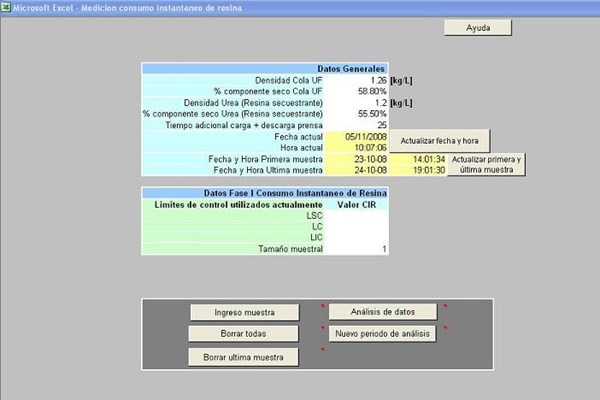600x400 pixels.
Task: Select Fecha actual cell 05/11/2008
Action: tap(356, 137)
